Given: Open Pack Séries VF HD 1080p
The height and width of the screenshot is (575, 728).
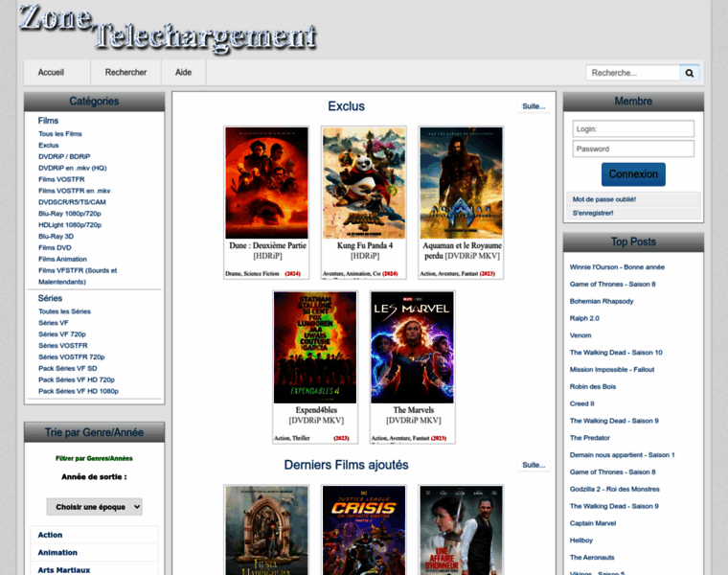Looking at the screenshot, I should (x=79, y=391).
